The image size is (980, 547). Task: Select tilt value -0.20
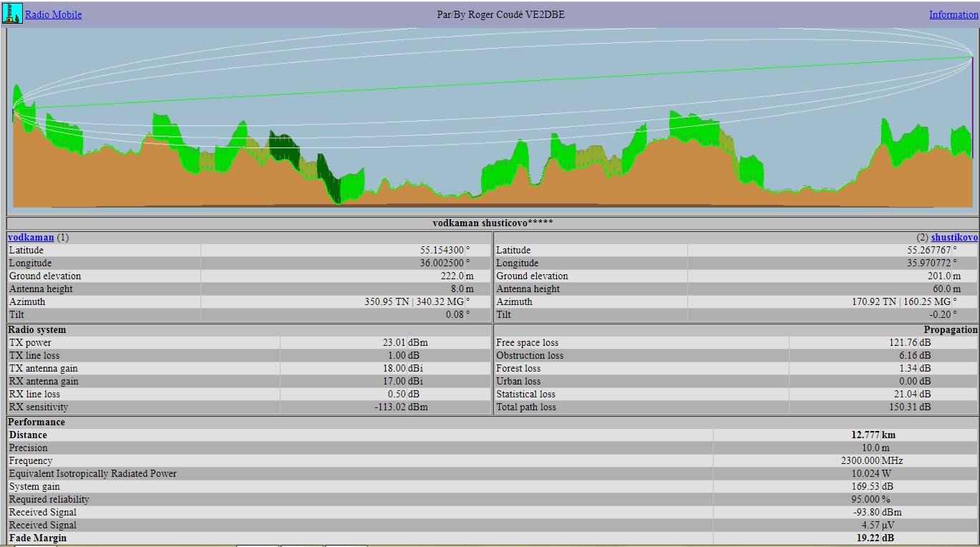point(940,314)
